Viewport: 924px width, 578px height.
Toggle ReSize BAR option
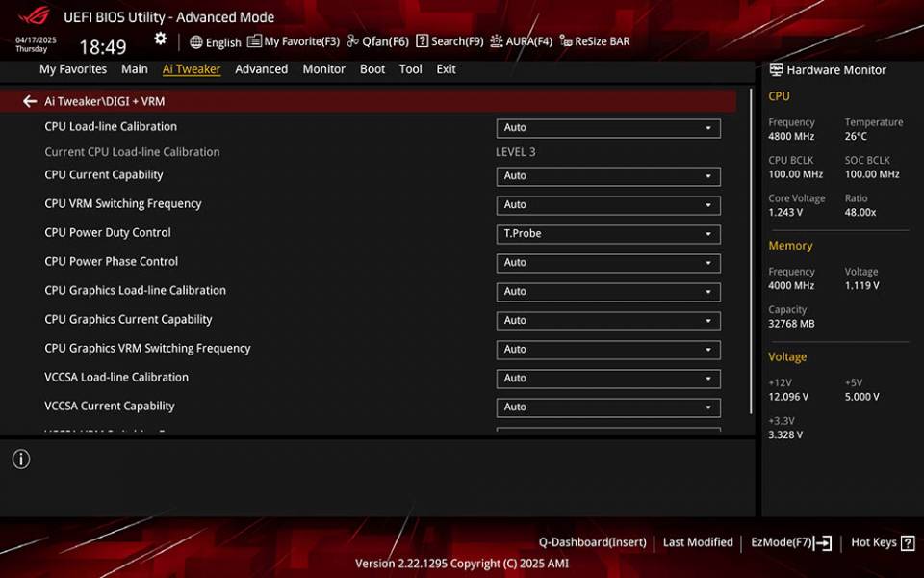[x=595, y=41]
